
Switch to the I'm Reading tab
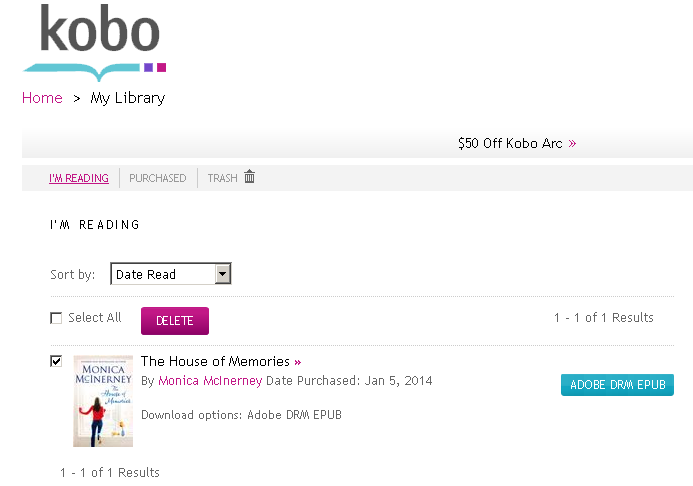(x=79, y=178)
